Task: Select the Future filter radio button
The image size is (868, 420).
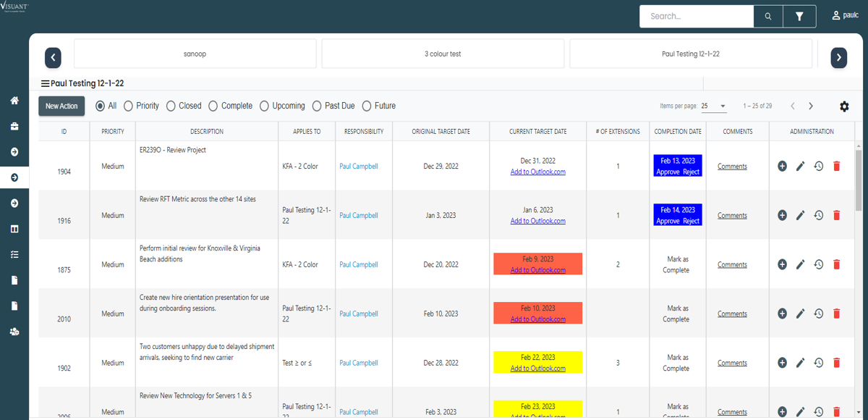Action: (x=367, y=106)
